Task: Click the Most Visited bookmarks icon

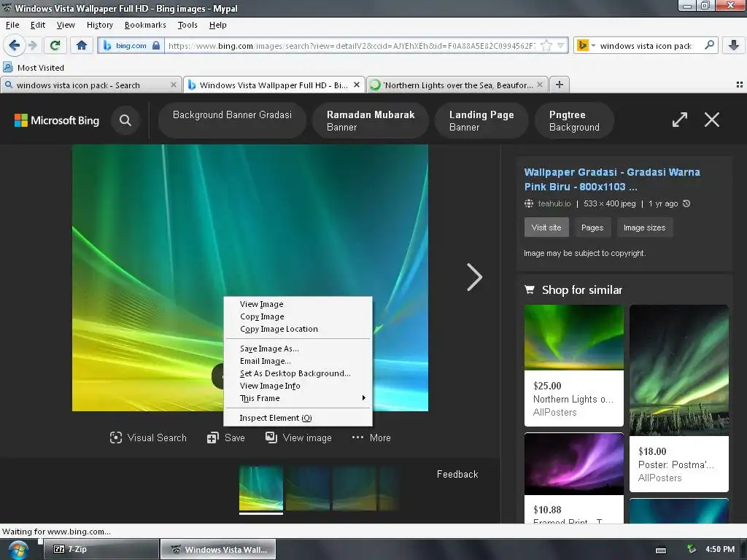Action: (8, 67)
